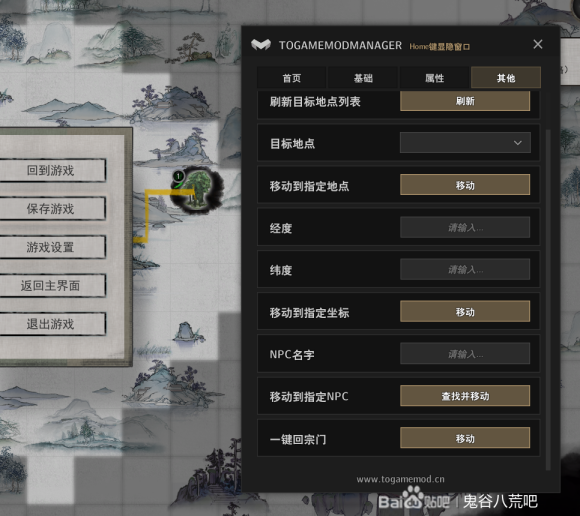Viewport: 580px width, 516px height.
Task: Focus the 纬度 input field
Action: [465, 270]
